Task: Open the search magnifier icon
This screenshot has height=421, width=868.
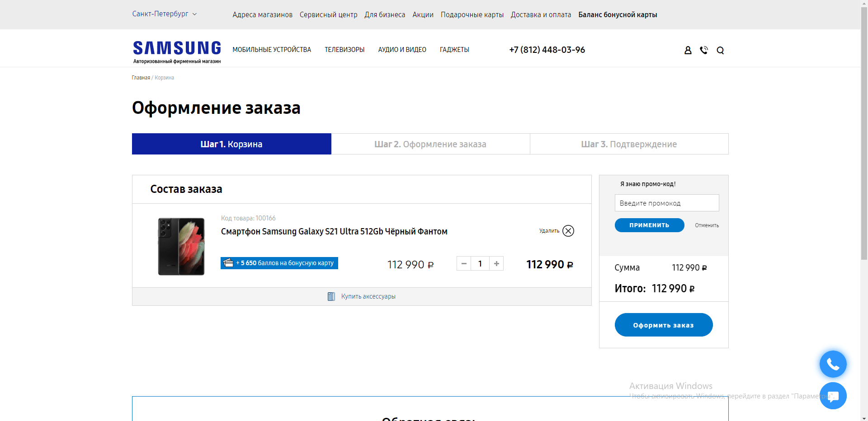Action: pos(720,50)
